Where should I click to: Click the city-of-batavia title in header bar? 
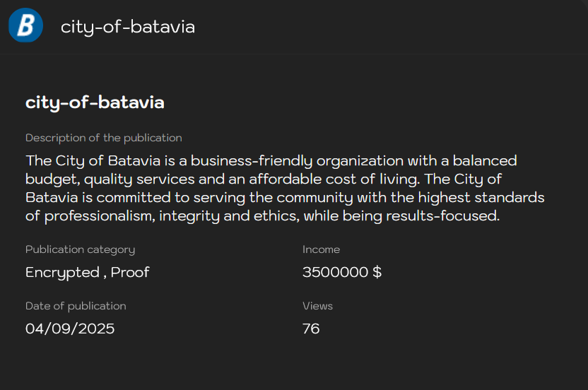pos(127,27)
